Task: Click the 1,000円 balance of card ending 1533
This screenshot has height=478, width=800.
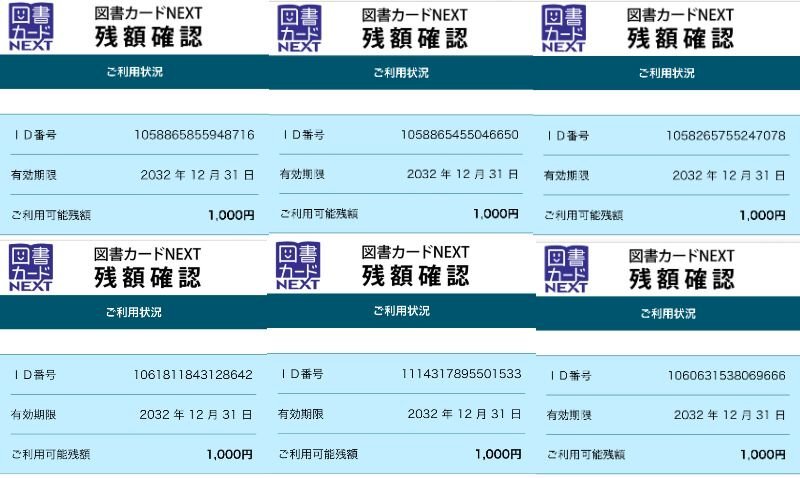Action: [x=498, y=454]
